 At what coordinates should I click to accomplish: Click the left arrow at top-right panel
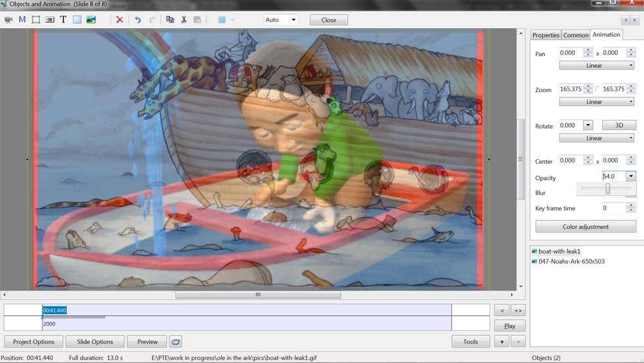(625, 20)
